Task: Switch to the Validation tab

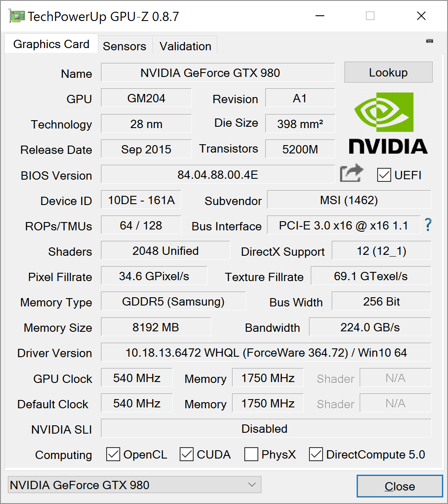Action: click(x=185, y=46)
